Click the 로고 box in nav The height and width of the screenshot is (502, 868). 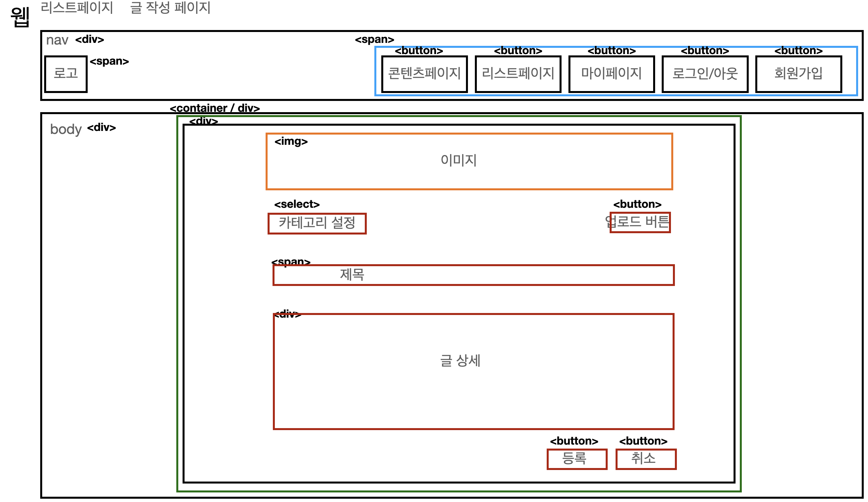66,74
